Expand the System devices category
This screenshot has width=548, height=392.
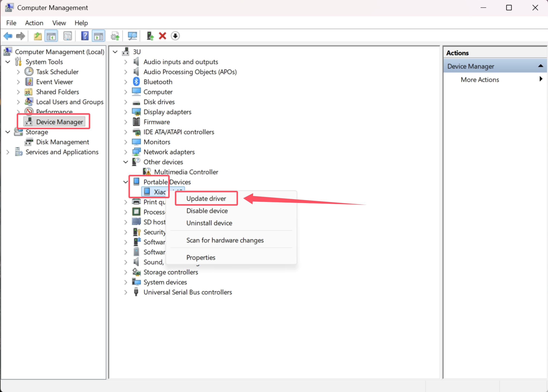click(125, 282)
